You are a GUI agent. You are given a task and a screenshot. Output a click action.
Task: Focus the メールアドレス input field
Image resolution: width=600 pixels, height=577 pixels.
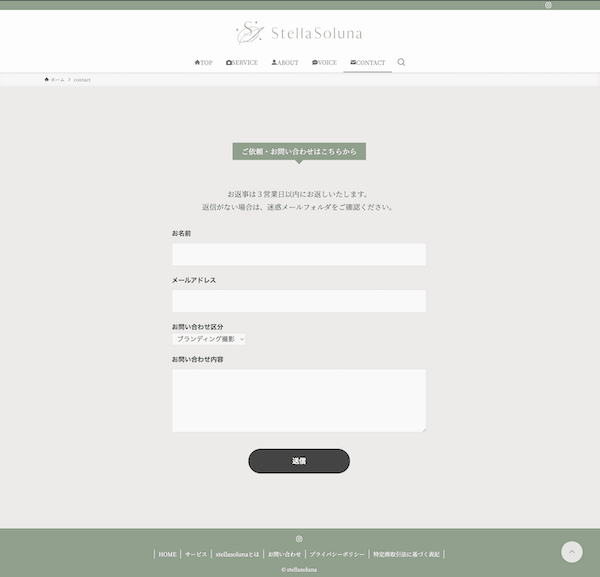(299, 301)
